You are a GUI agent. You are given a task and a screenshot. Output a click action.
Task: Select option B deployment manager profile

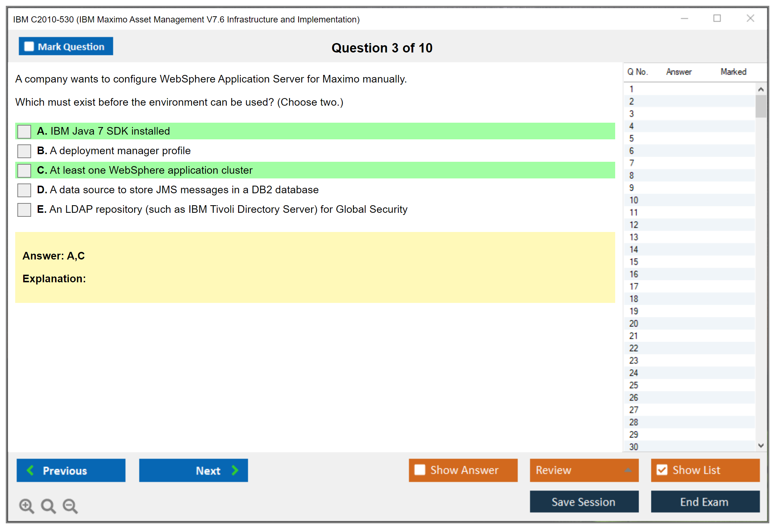(24, 151)
